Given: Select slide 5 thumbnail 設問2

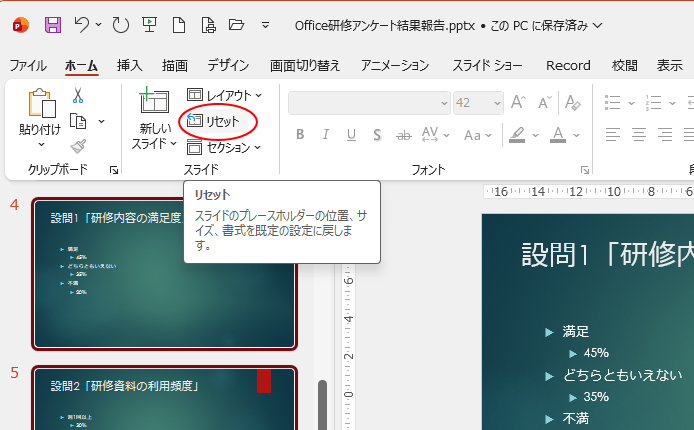Looking at the screenshot, I should point(164,398).
